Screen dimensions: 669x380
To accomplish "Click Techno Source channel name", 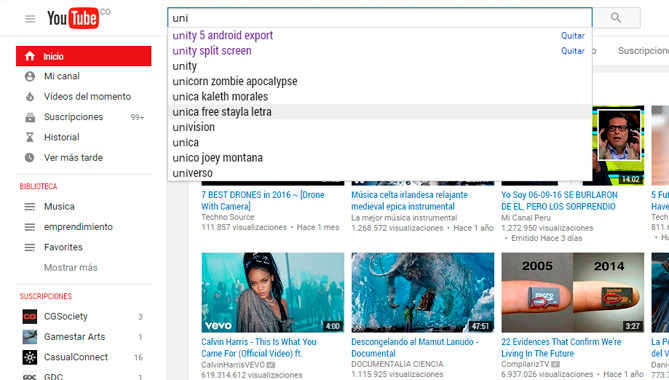I will [228, 217].
